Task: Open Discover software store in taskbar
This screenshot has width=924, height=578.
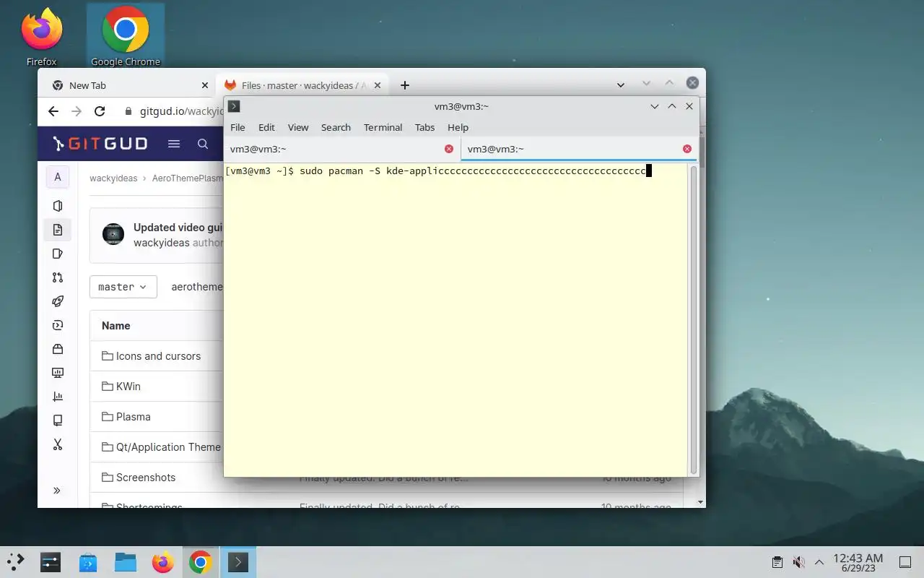Action: click(88, 562)
